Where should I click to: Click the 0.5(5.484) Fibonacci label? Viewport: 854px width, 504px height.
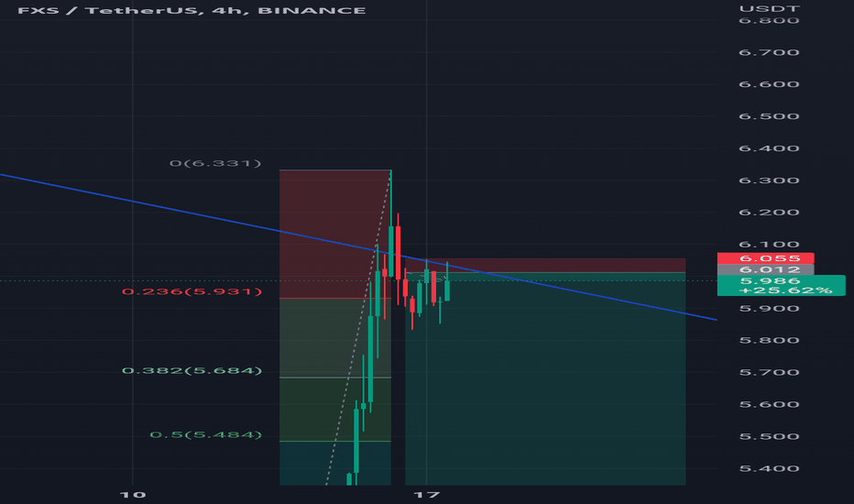[x=205, y=434]
